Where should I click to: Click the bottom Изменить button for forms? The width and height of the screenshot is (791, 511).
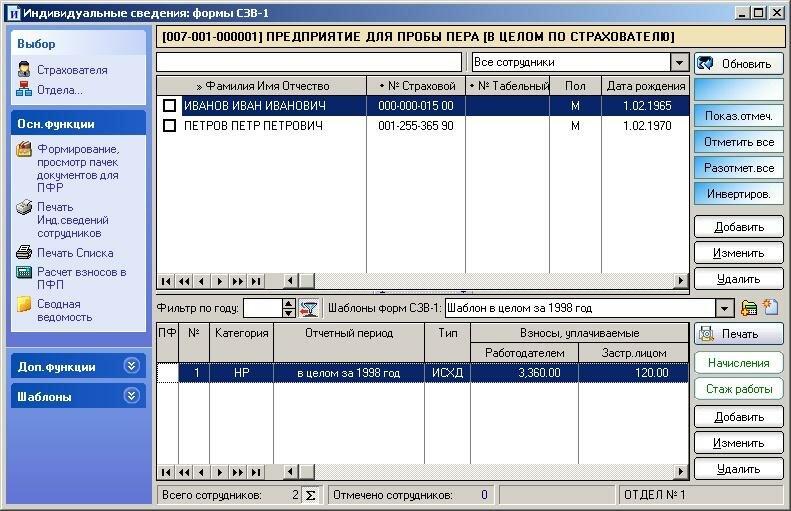[x=739, y=443]
